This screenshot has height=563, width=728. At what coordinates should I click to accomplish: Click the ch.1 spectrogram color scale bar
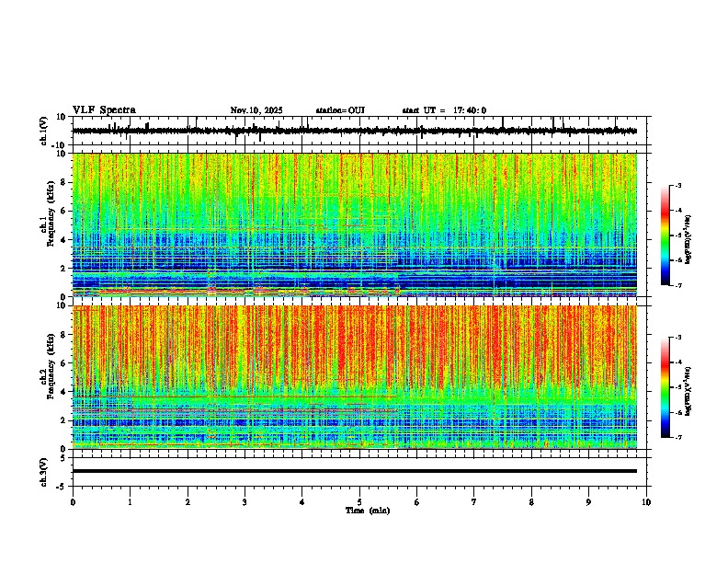click(665, 236)
